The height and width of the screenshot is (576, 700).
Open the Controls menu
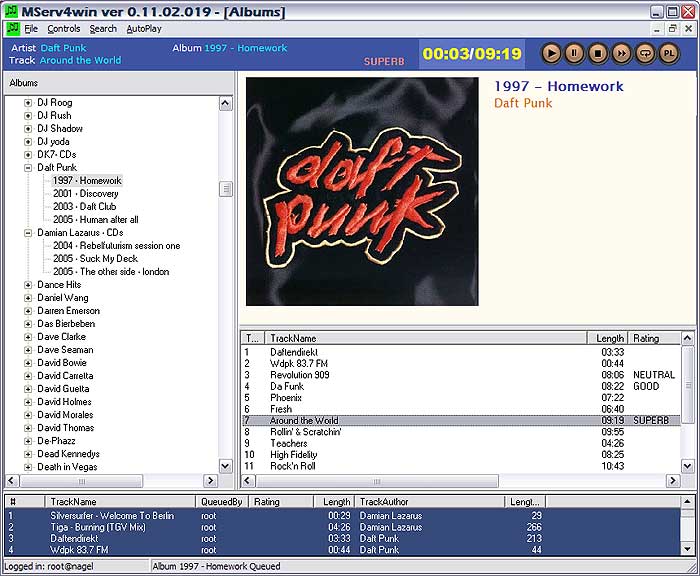[64, 29]
